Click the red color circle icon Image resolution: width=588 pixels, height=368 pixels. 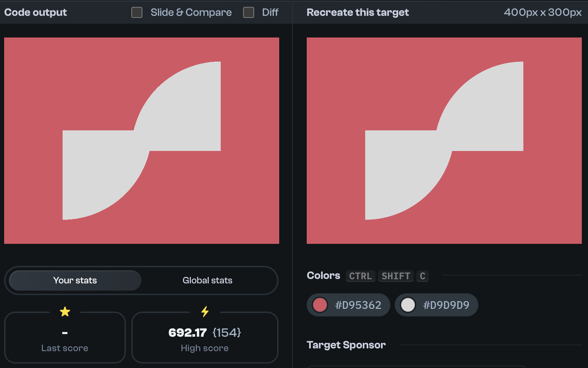320,305
